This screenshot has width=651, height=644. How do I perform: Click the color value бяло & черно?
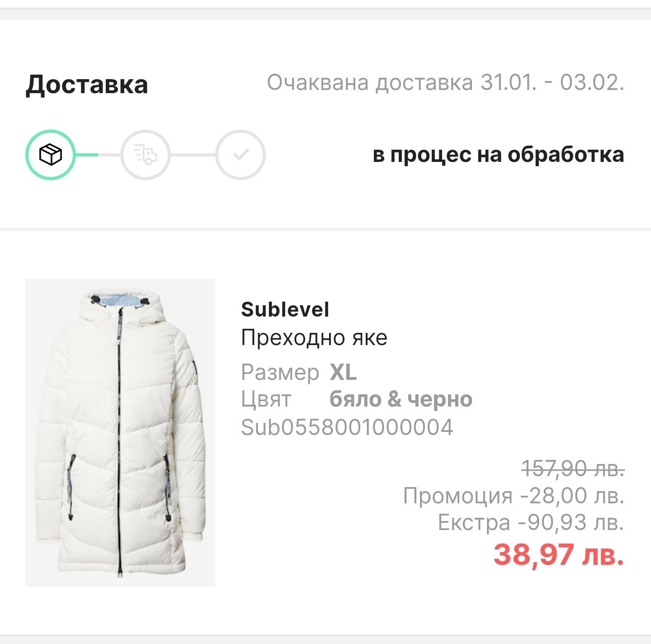401,399
